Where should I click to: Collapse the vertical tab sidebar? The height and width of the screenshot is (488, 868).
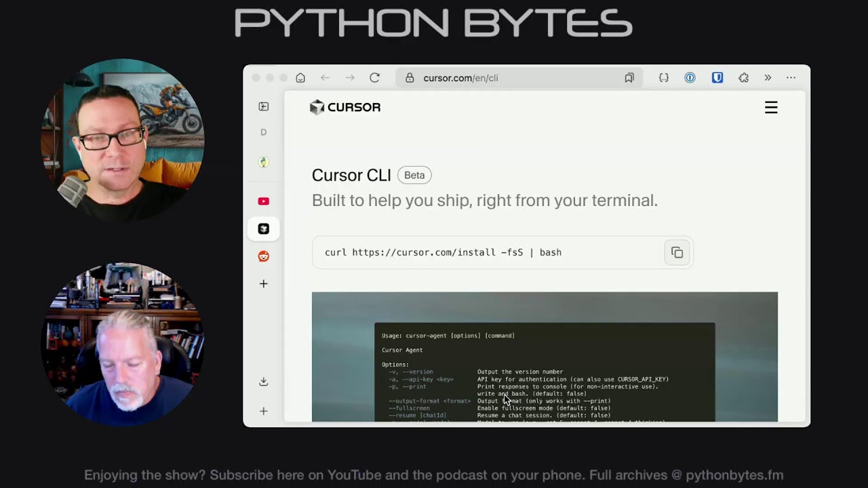pyautogui.click(x=264, y=106)
